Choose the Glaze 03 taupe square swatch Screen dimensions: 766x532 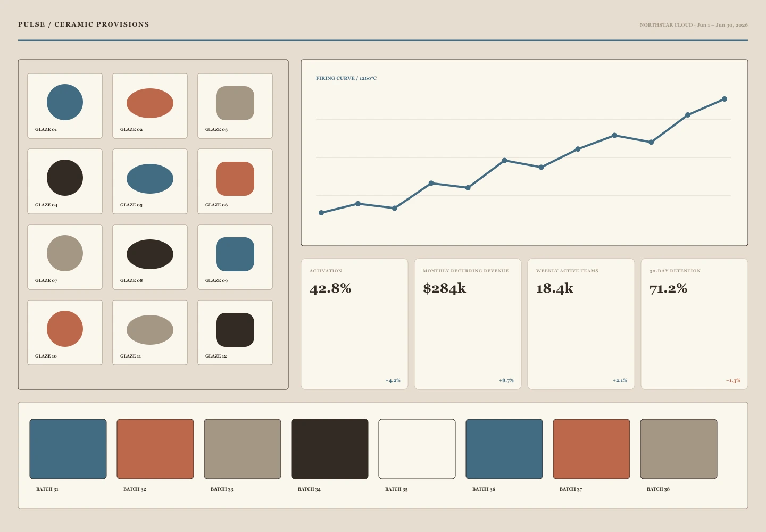coord(235,103)
